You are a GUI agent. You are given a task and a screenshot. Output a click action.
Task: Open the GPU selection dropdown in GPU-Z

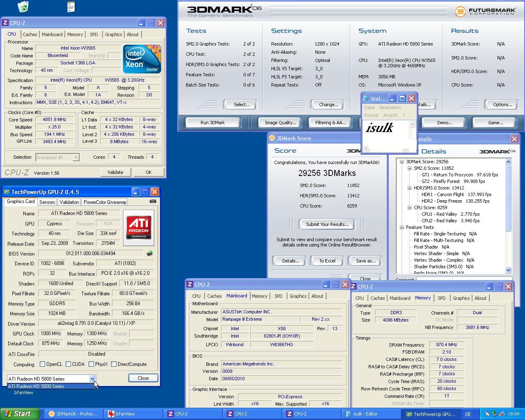pos(92,379)
